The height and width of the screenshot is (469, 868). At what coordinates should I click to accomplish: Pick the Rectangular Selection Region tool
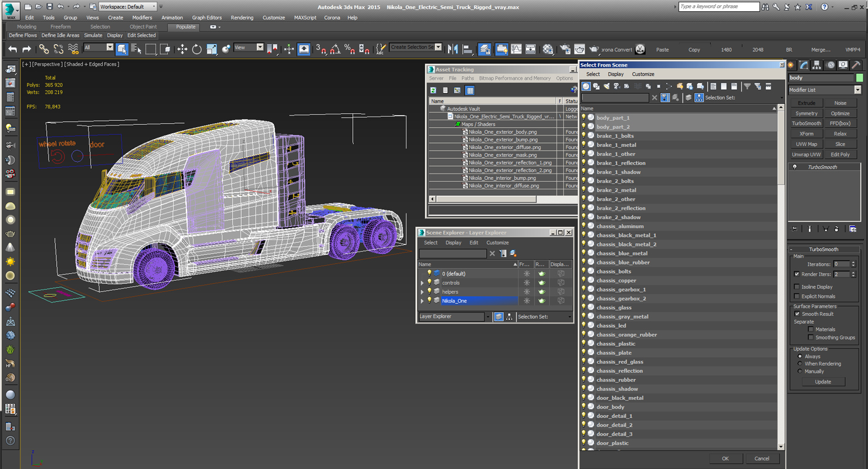pyautogui.click(x=151, y=49)
